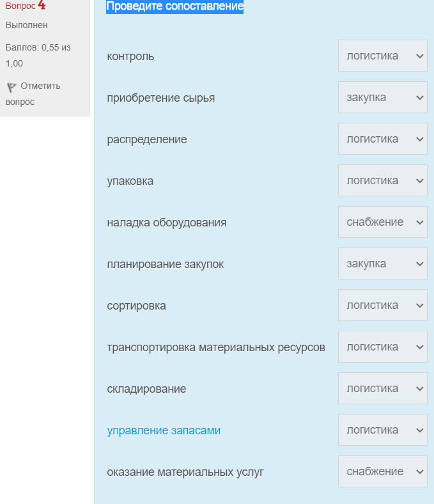Open the планирование закупок dropdown
The image size is (434, 504).
tap(383, 264)
